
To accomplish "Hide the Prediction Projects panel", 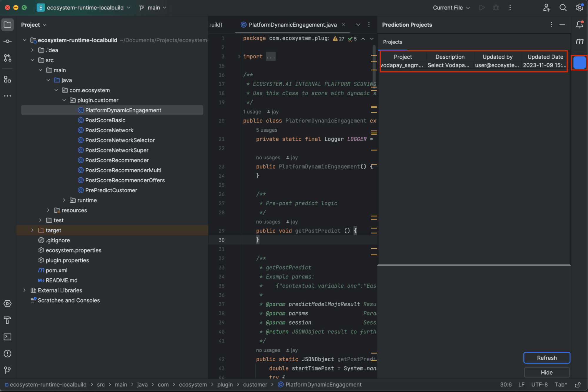I will pos(547,372).
